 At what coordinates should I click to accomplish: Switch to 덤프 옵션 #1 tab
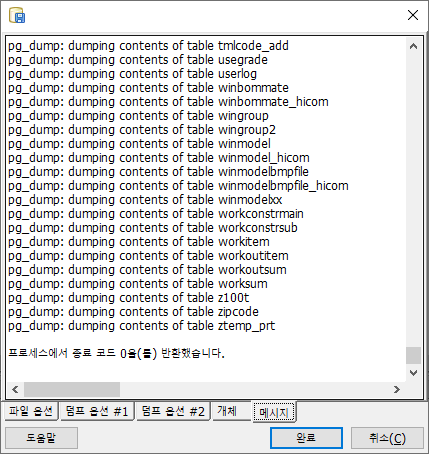coord(97,411)
